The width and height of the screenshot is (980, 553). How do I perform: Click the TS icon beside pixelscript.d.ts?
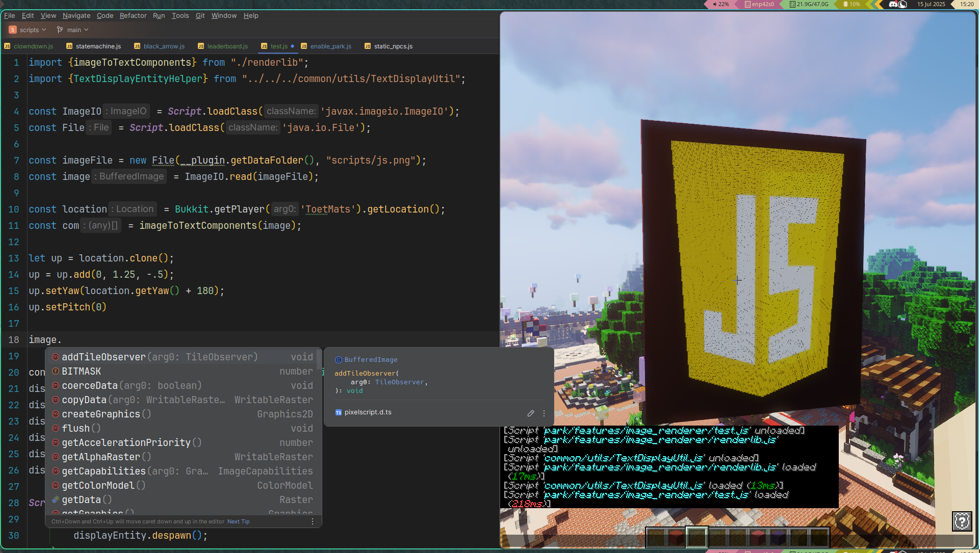coord(338,412)
